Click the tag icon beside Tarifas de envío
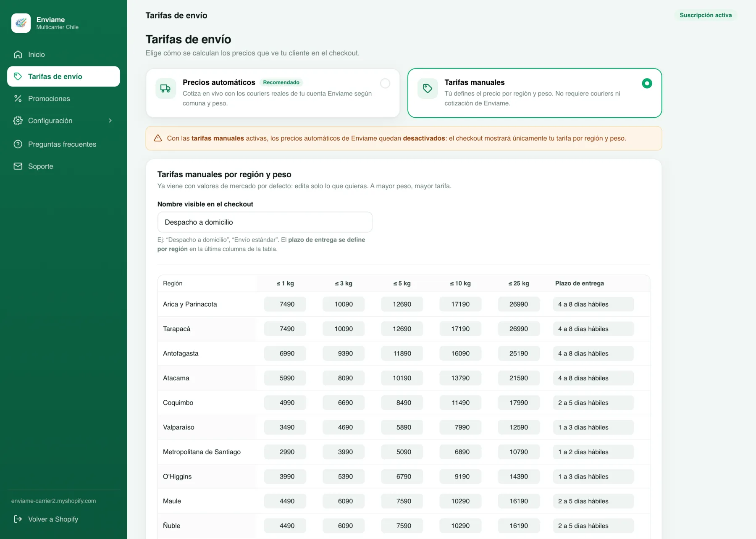The height and width of the screenshot is (539, 756). [18, 76]
